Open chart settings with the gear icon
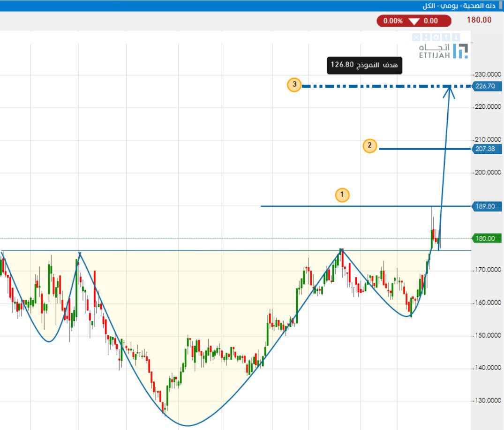 (x=436, y=38)
